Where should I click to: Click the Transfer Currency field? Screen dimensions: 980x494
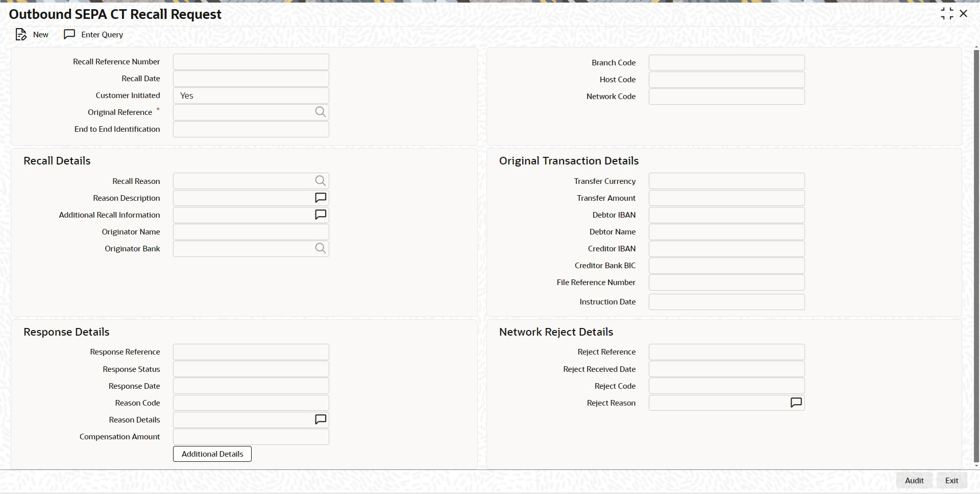(727, 181)
